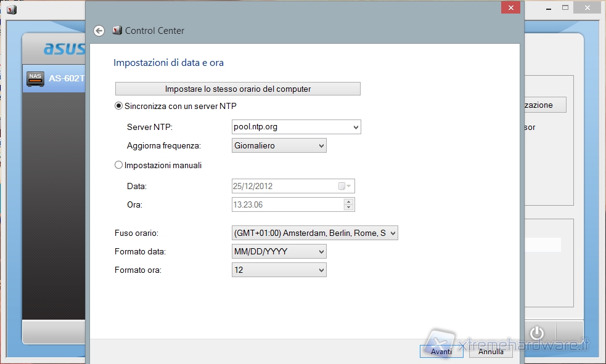Viewport: 606px width, 364px height.
Task: Click the back arrow icon
Action: pyautogui.click(x=99, y=31)
